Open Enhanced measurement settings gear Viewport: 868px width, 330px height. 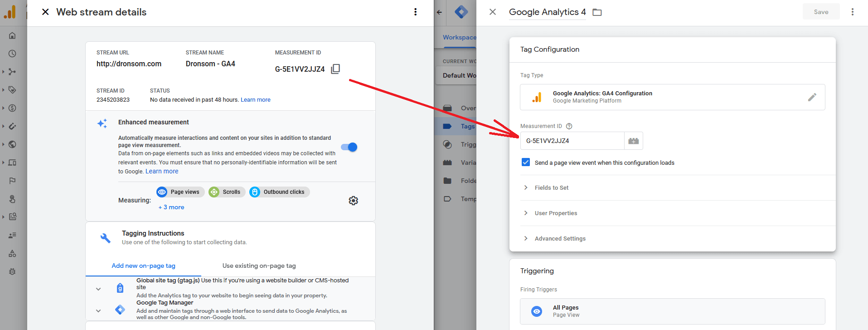[354, 201]
